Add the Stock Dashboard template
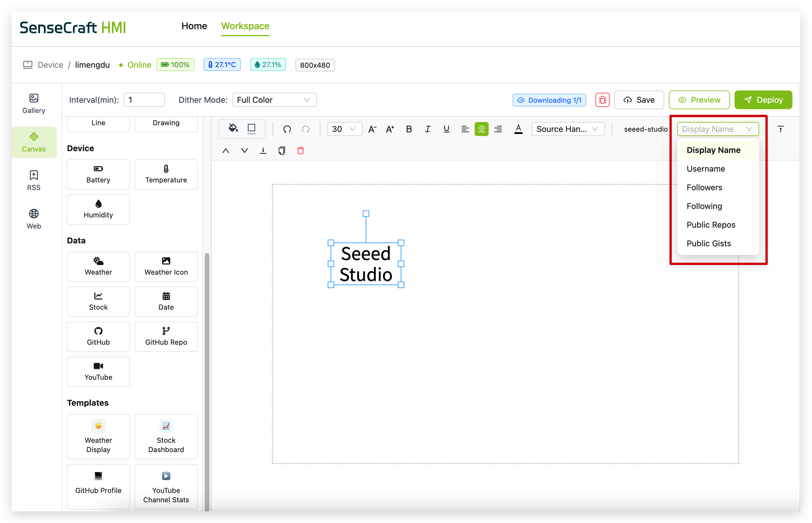The image size is (812, 523). [166, 437]
